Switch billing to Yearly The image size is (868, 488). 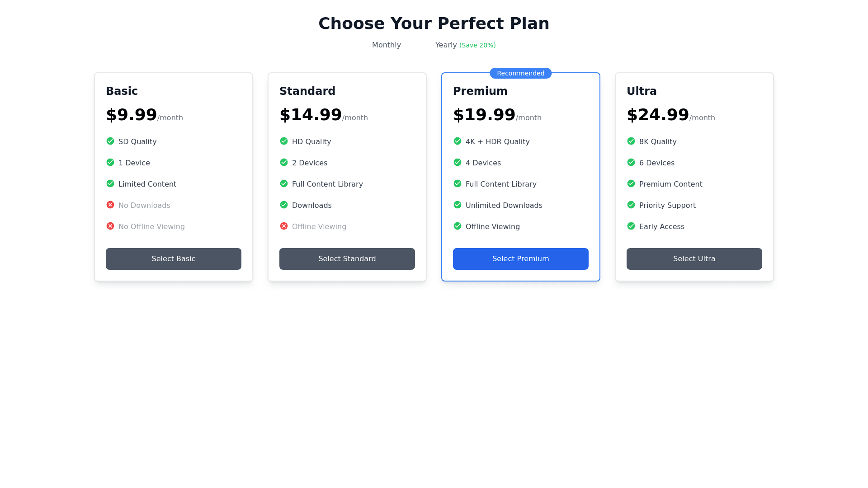[446, 45]
